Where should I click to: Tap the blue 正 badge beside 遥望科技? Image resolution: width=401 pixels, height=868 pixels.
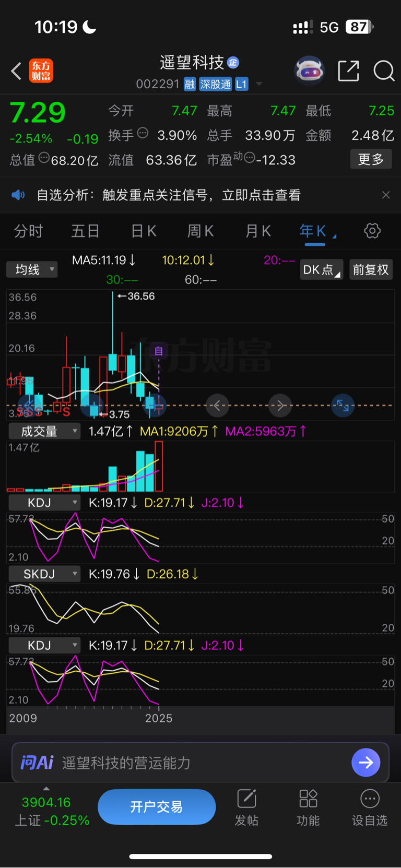click(x=233, y=63)
